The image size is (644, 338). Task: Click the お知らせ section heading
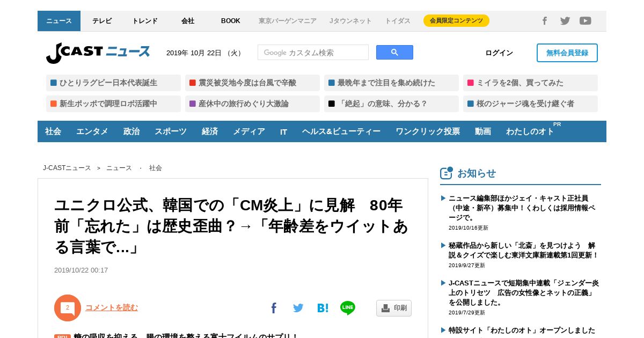coord(477,173)
